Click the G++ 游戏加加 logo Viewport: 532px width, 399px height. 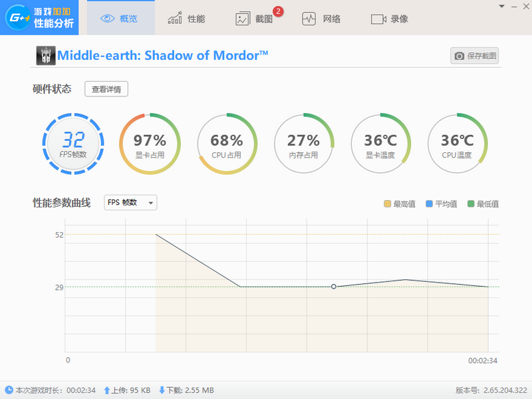click(39, 17)
